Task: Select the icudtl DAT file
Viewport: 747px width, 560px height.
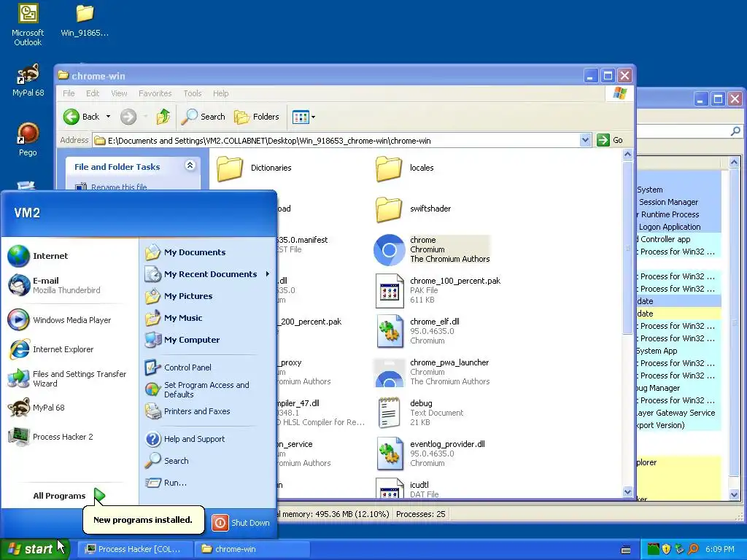Action: (x=407, y=489)
